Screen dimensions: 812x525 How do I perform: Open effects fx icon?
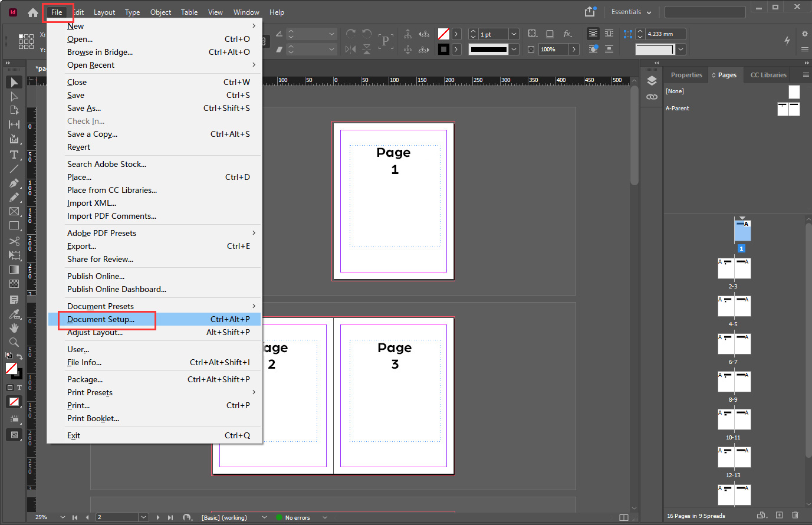[x=567, y=34]
